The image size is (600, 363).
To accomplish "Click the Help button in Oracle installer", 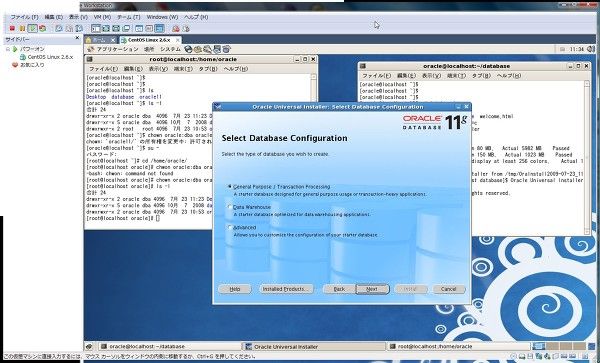I will 235,289.
